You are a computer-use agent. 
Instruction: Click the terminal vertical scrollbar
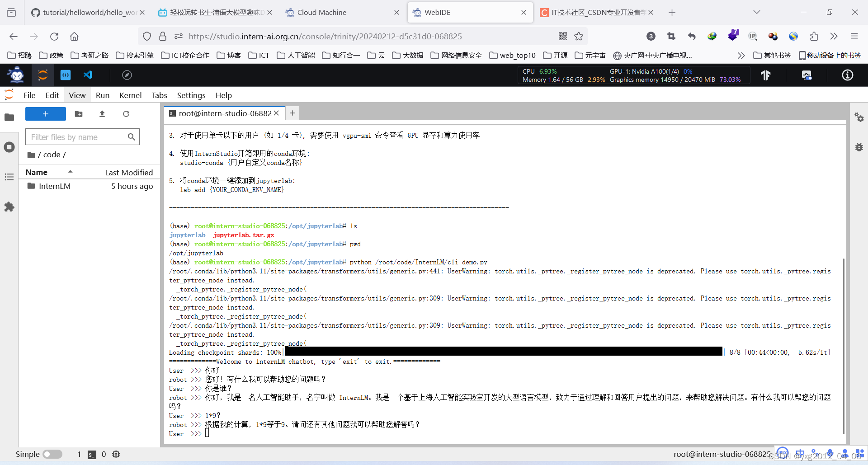click(x=844, y=346)
